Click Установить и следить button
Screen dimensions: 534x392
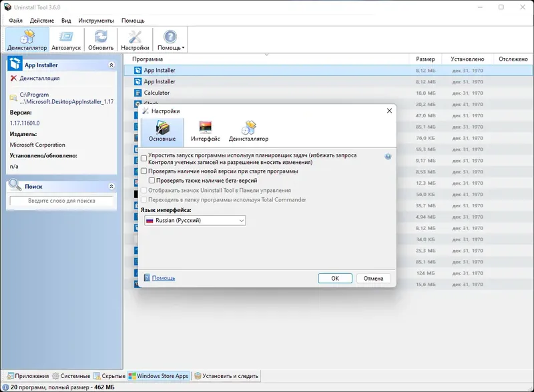[226, 376]
